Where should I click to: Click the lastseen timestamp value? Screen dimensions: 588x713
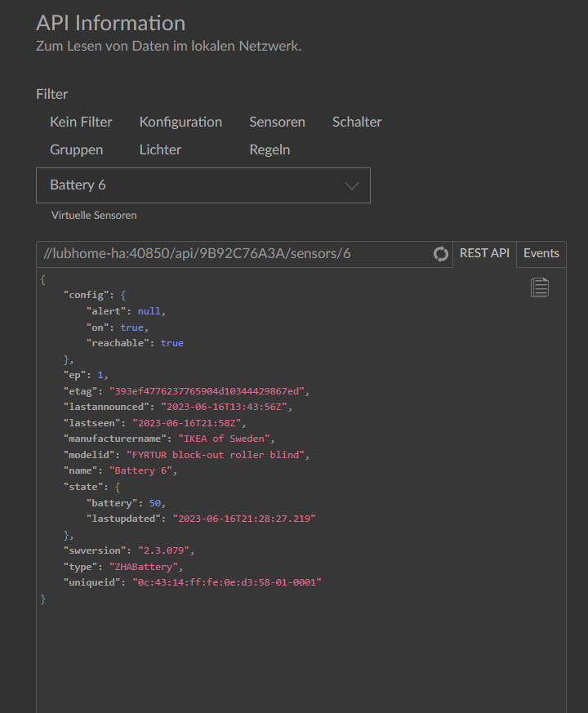pyautogui.click(x=186, y=423)
